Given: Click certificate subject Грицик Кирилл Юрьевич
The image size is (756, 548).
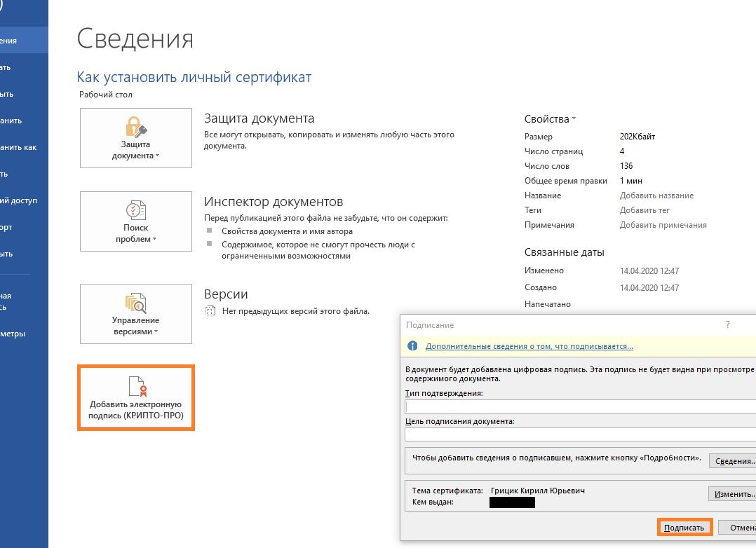Looking at the screenshot, I should (538, 491).
